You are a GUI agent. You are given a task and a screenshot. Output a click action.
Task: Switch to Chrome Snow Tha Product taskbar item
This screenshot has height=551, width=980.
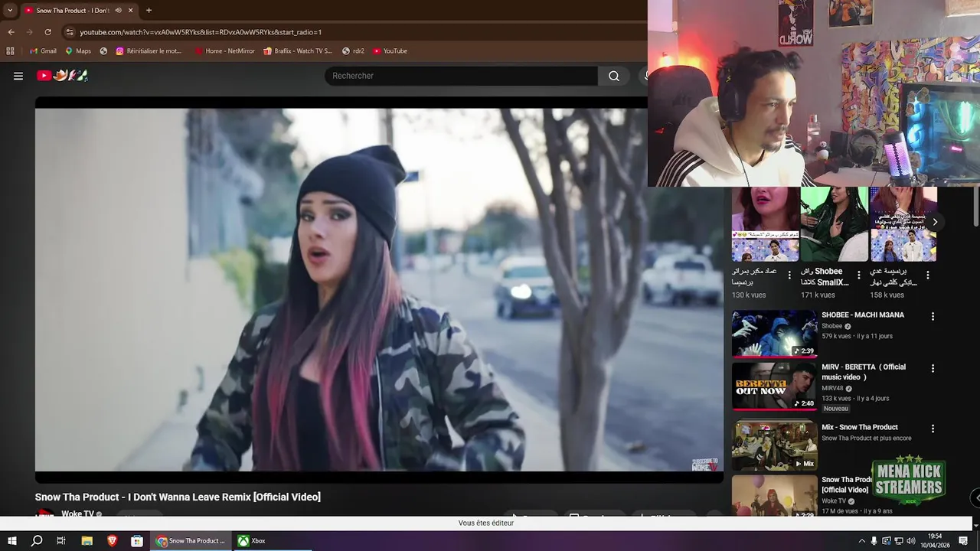[191, 541]
